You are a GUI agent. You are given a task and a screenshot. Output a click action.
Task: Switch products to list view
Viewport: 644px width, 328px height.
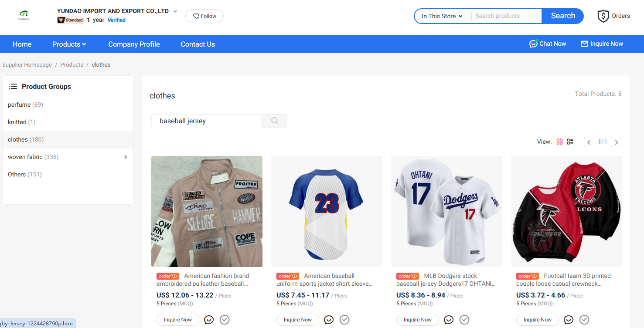click(x=570, y=141)
